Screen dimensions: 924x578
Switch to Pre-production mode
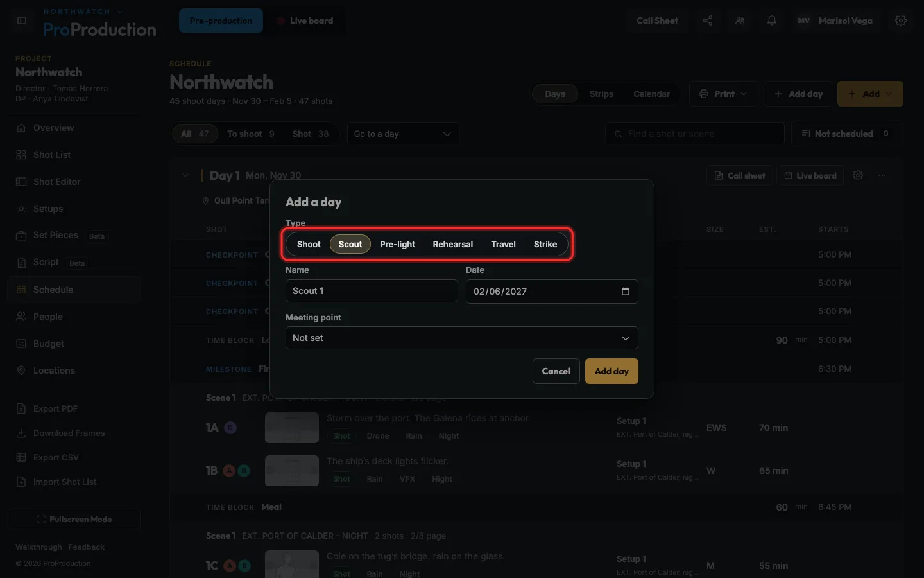click(221, 21)
